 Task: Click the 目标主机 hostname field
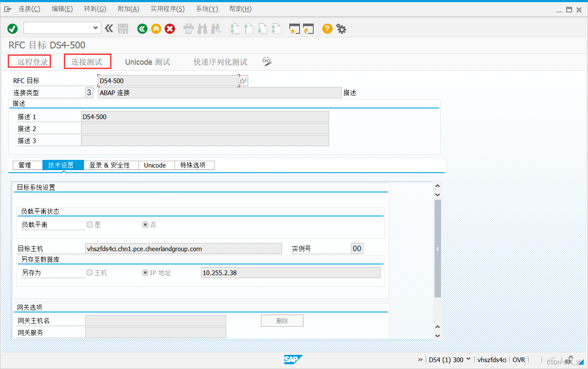[183, 249]
